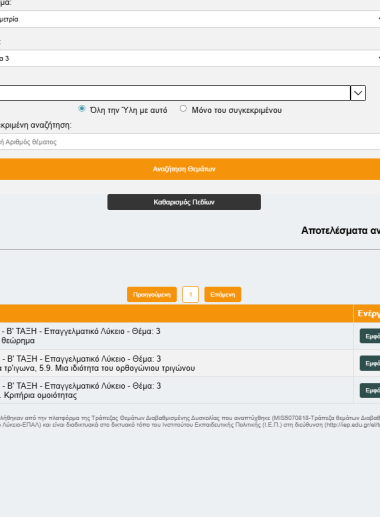
Task: Show the first result about θεώρημα
Action: pos(370,336)
